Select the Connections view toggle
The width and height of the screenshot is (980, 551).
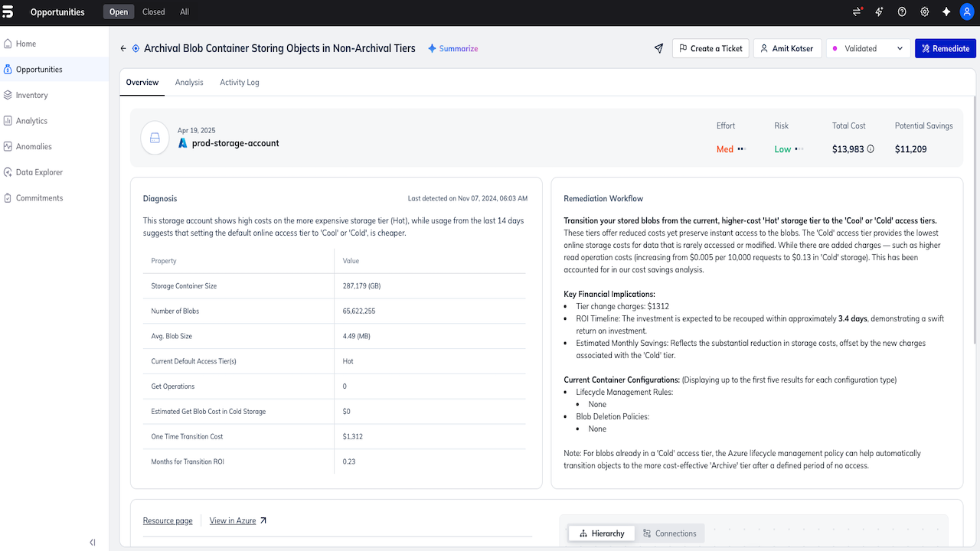(x=670, y=533)
